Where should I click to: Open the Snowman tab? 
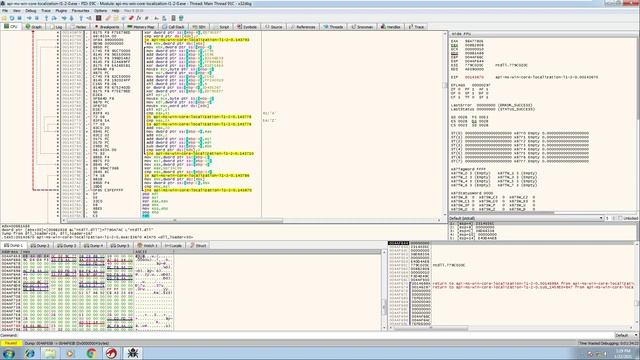click(x=362, y=27)
